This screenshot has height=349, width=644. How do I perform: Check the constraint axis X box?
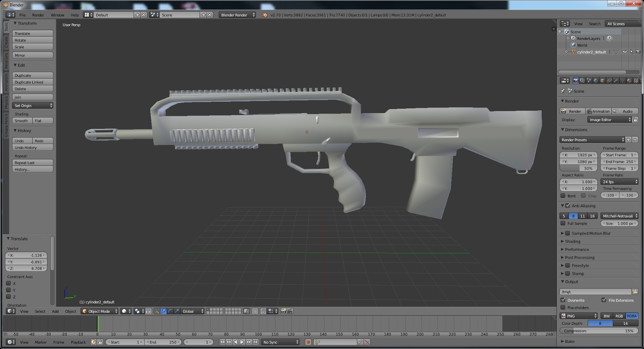pos(8,283)
